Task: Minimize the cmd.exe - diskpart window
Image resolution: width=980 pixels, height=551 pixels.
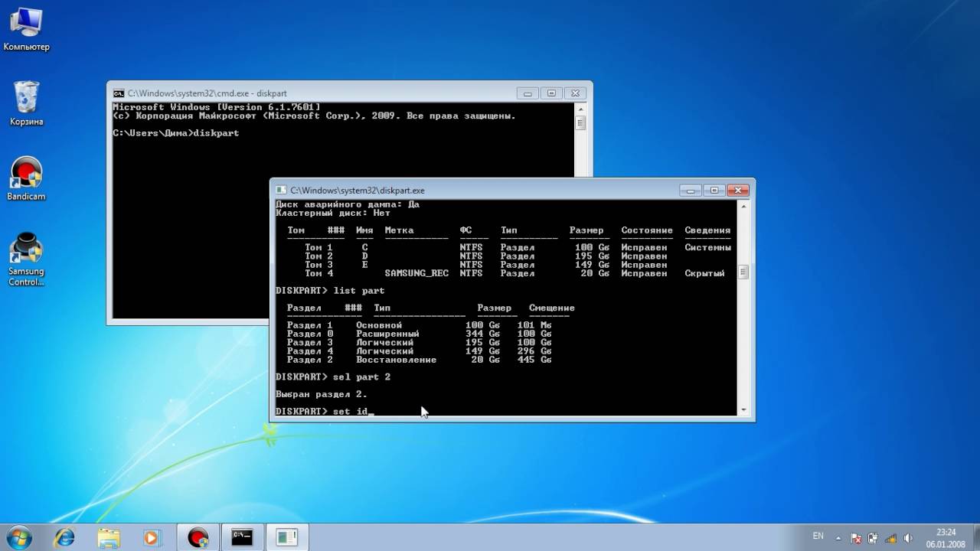Action: (x=528, y=93)
